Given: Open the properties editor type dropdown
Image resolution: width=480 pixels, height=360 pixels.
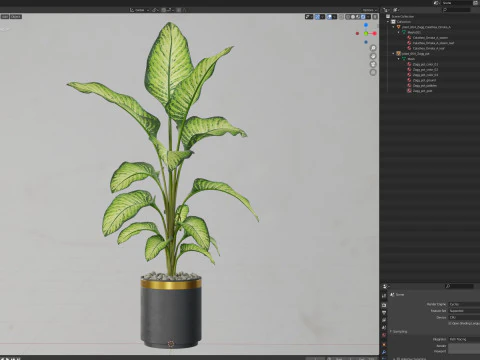Looking at the screenshot, I should coord(386,286).
